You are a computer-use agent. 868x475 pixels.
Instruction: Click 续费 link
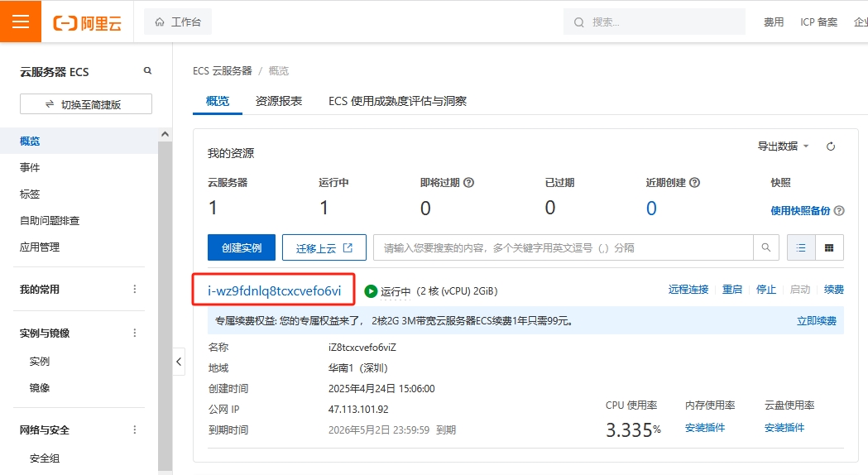point(834,290)
